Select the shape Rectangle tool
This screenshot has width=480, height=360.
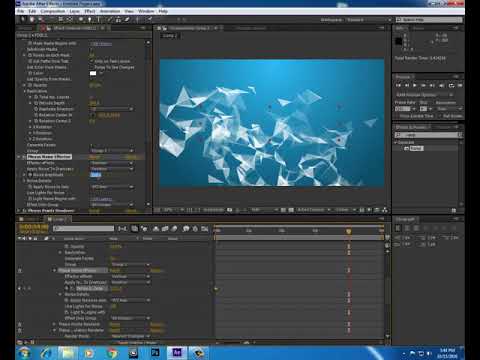(x=81, y=20)
